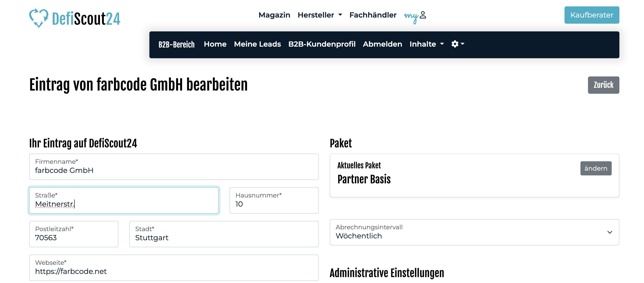Focus the Postleitzahl input field
Image resolution: width=644 pixels, height=283 pixels.
(x=74, y=234)
